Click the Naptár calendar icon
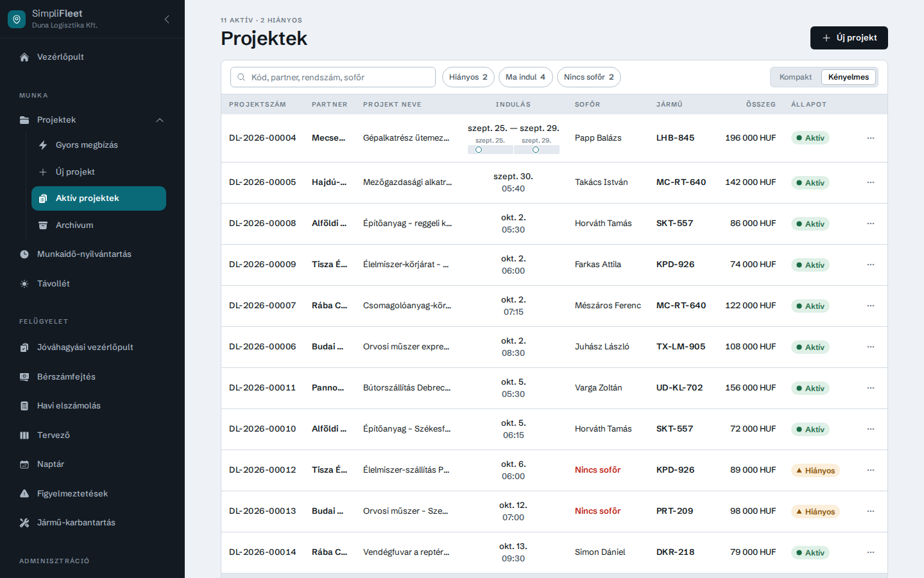The image size is (924, 578). coord(24,464)
